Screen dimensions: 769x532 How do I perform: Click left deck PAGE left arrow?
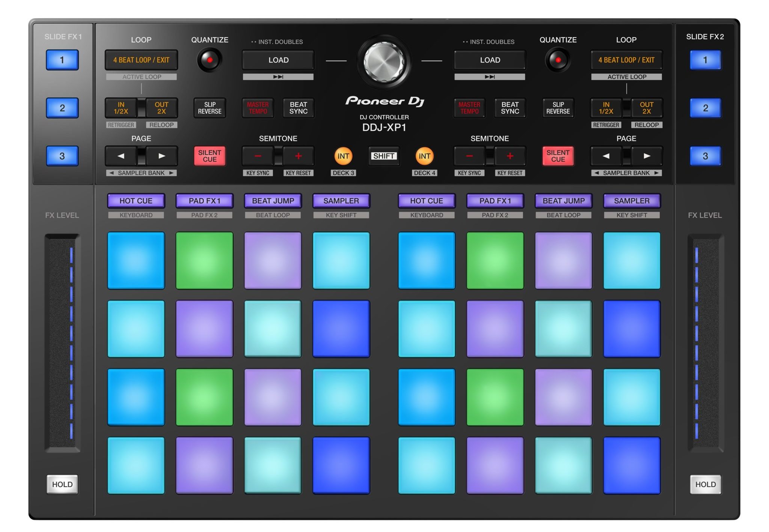click(x=121, y=156)
